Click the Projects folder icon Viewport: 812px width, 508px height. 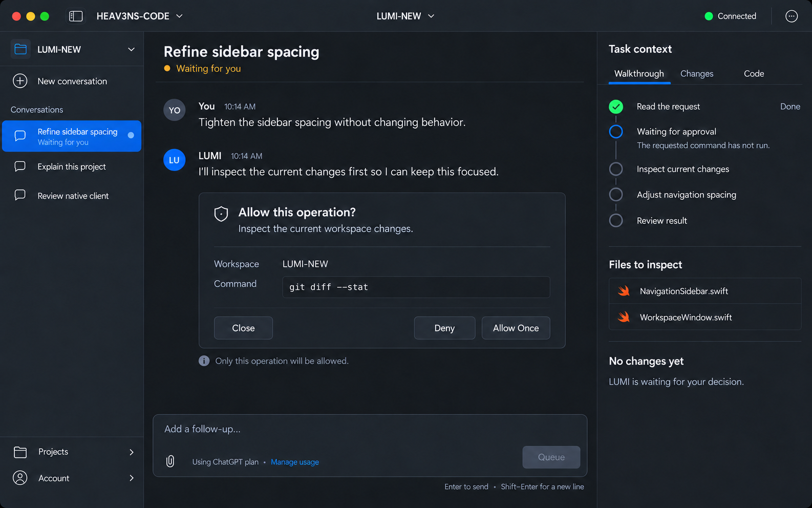pyautogui.click(x=20, y=452)
